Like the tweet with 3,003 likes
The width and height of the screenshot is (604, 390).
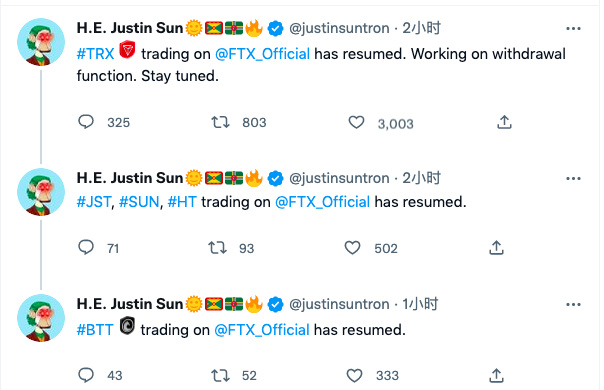[356, 122]
